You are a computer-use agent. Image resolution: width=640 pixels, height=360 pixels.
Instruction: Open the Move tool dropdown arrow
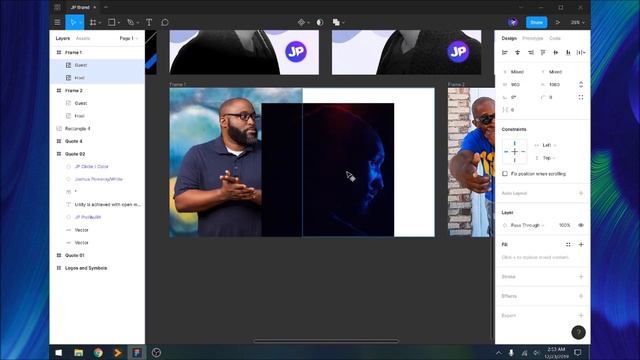pos(80,23)
